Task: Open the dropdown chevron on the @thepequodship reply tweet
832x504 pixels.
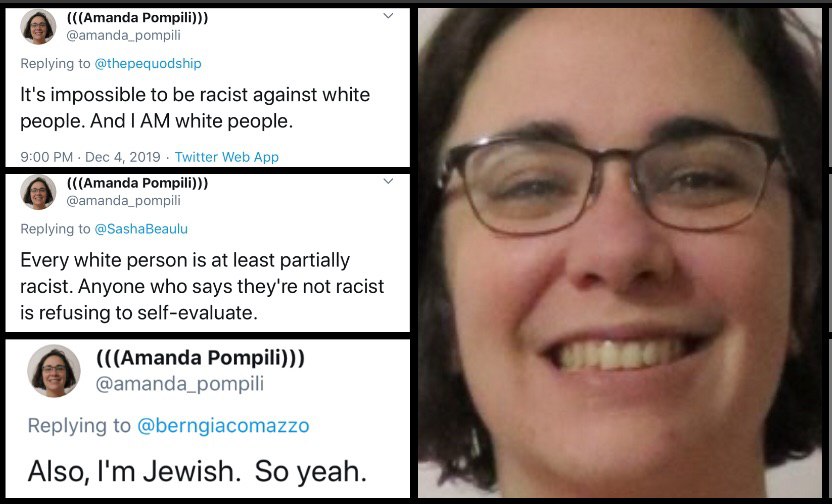Action: [388, 16]
